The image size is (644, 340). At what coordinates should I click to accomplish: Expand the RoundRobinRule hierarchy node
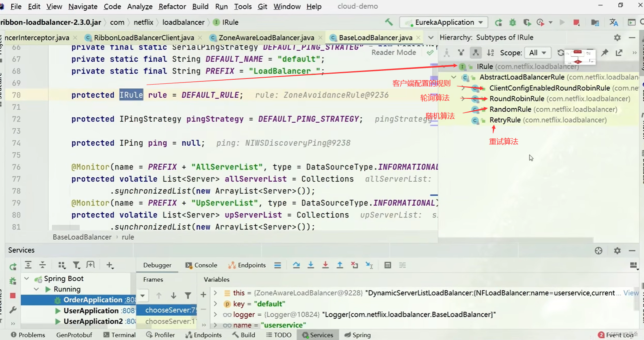[x=463, y=98]
